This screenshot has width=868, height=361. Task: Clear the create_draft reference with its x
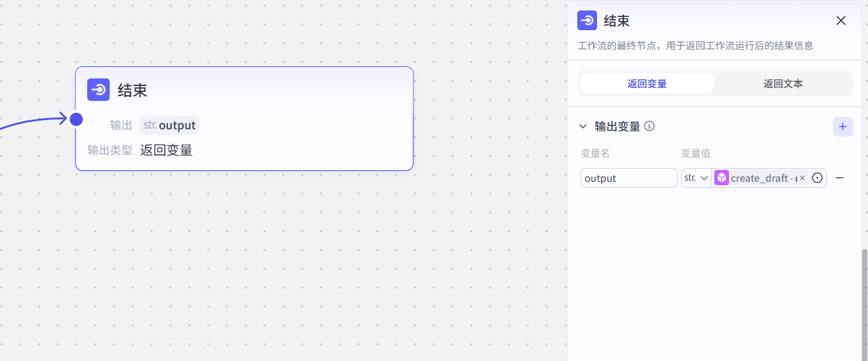click(x=802, y=178)
